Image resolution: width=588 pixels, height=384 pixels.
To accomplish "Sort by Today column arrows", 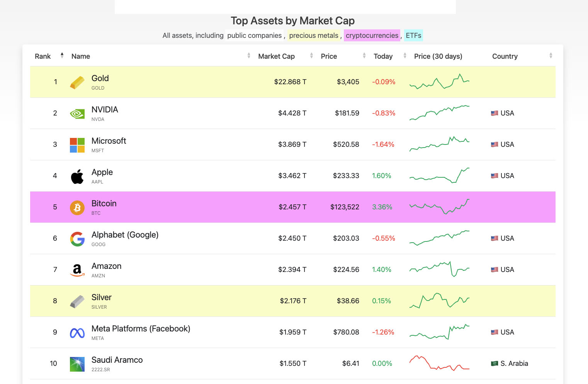I will (404, 56).
